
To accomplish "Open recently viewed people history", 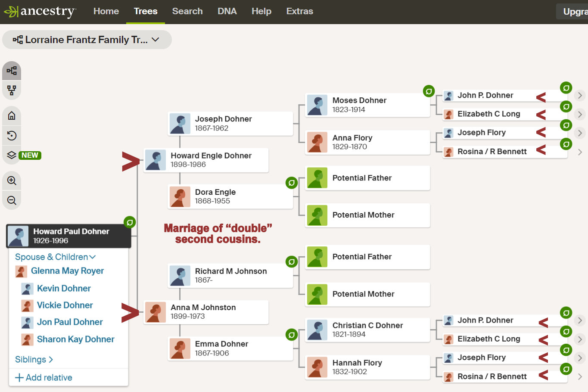I will click(x=12, y=136).
